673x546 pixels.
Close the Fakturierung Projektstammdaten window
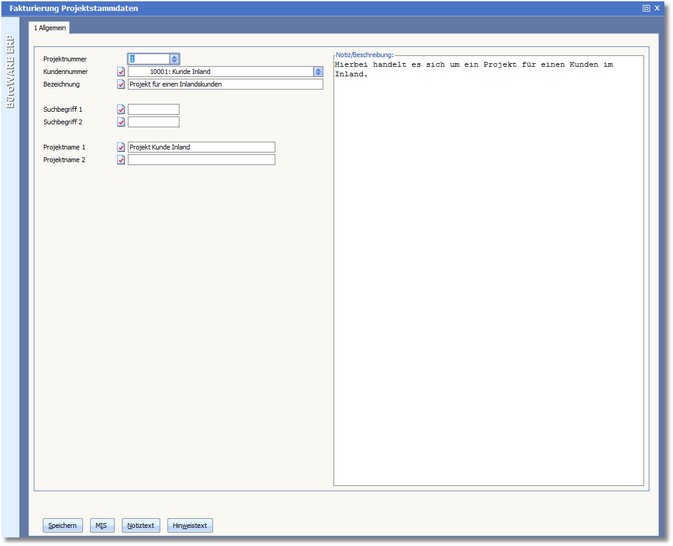657,8
